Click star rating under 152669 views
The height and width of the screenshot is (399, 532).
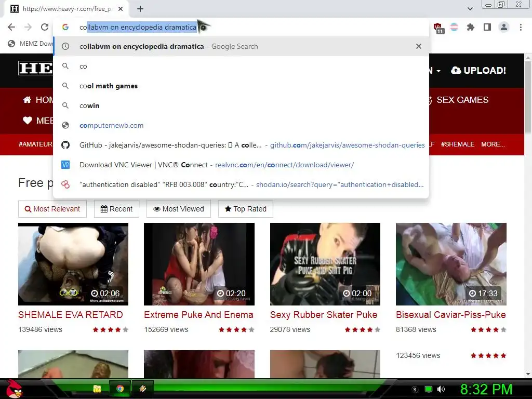click(x=236, y=329)
